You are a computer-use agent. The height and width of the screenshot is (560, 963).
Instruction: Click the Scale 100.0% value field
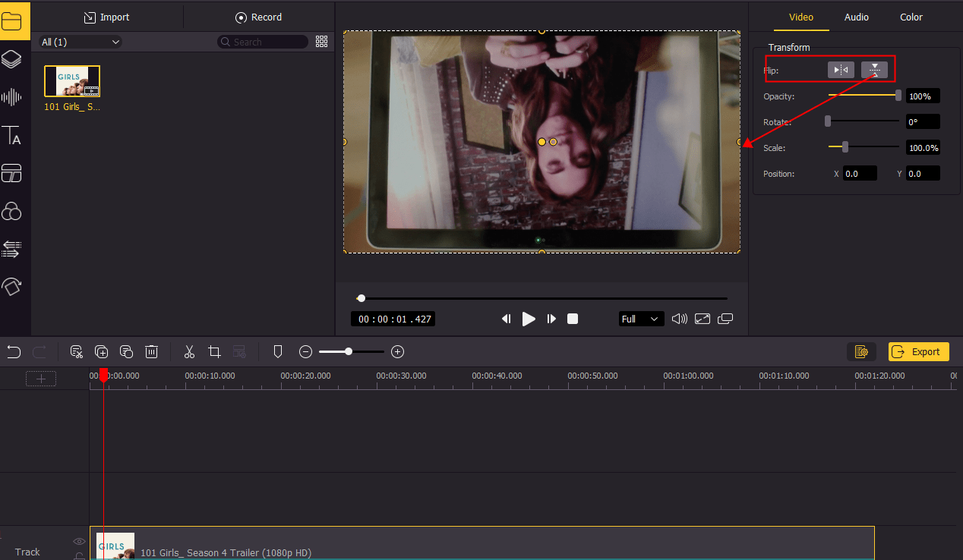click(x=923, y=147)
